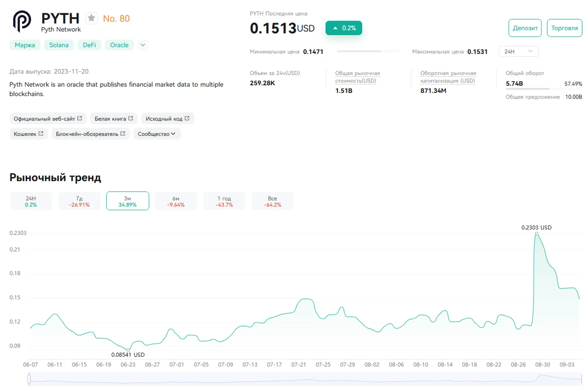Screen dimensions: 588x391
Task: Click external-link icon on Исходный код
Action: 187,118
